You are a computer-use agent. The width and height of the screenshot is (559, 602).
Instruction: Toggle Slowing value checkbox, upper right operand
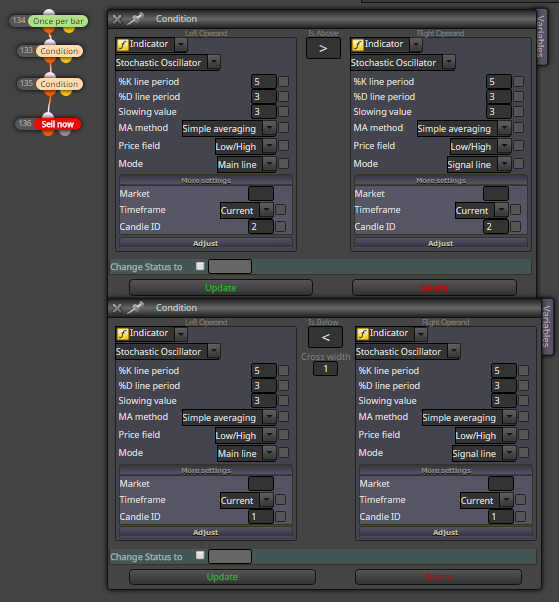[518, 111]
